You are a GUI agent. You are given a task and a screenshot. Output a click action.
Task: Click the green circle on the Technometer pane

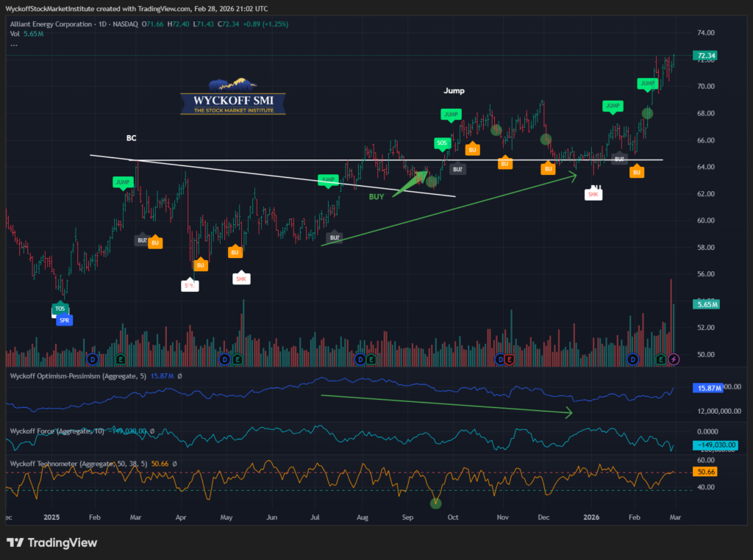(x=436, y=503)
